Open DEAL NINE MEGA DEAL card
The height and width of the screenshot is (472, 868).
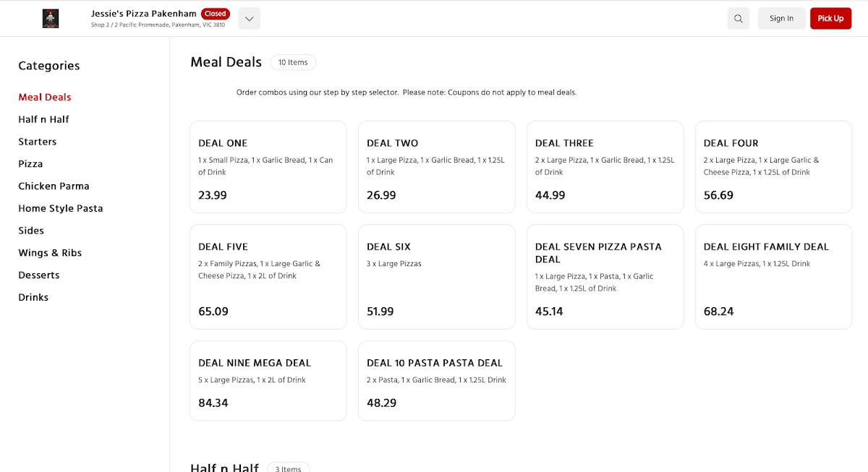click(x=268, y=381)
